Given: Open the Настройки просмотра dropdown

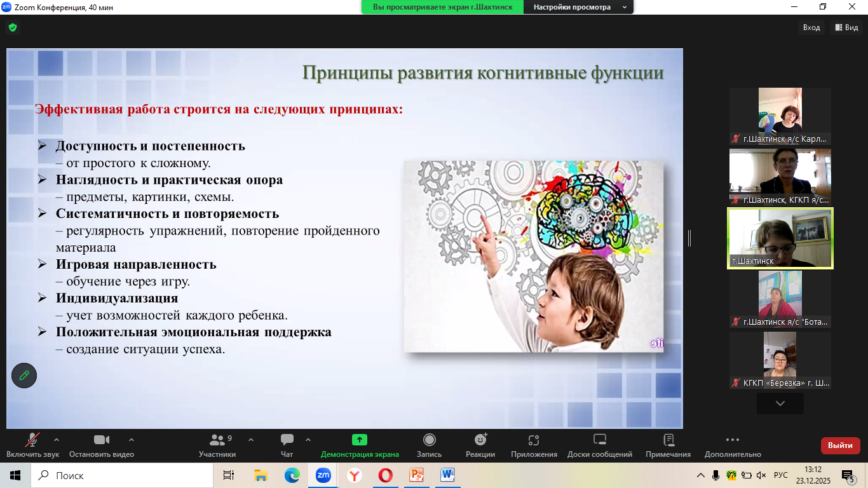Looking at the screenshot, I should coord(578,7).
